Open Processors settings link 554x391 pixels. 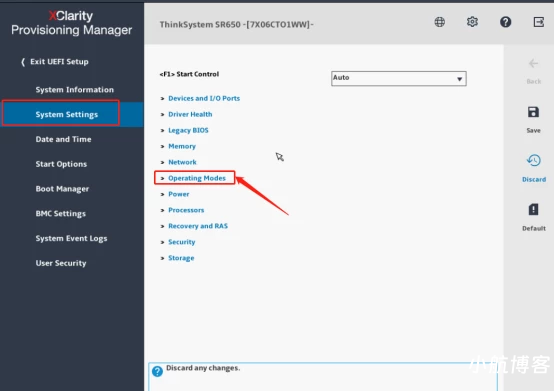[x=186, y=210]
